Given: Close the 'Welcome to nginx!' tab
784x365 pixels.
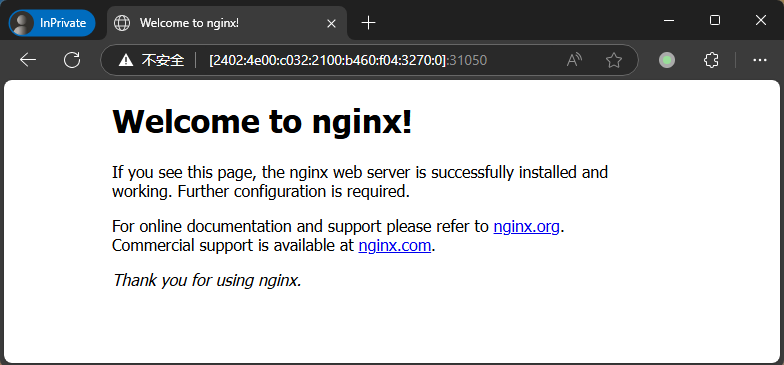Looking at the screenshot, I should tap(331, 23).
